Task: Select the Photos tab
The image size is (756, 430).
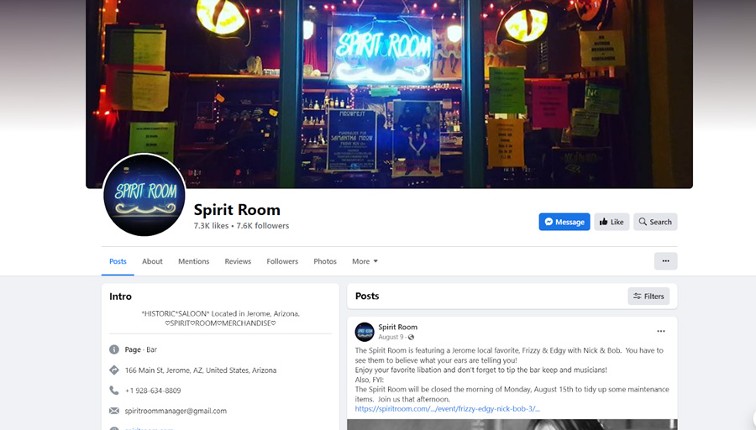Action: tap(325, 261)
